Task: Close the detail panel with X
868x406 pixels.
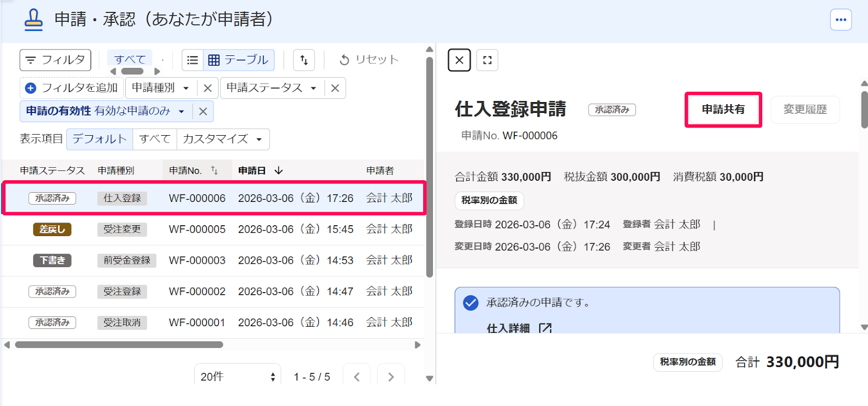Action: pyautogui.click(x=459, y=60)
